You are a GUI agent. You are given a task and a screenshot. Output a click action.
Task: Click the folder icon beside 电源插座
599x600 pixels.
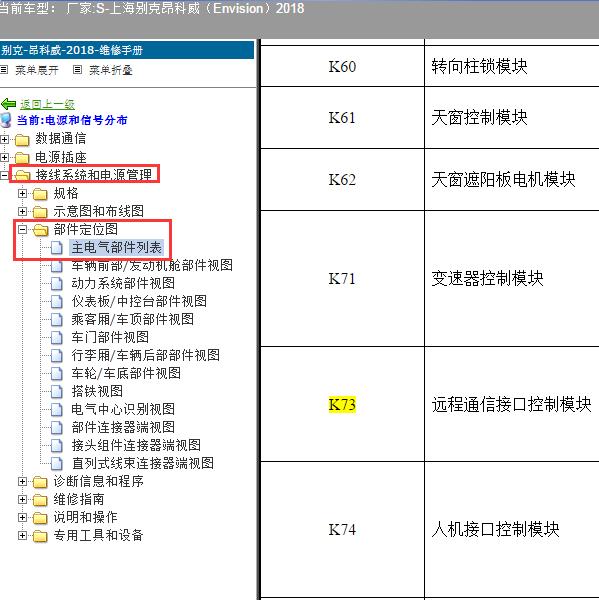22,158
